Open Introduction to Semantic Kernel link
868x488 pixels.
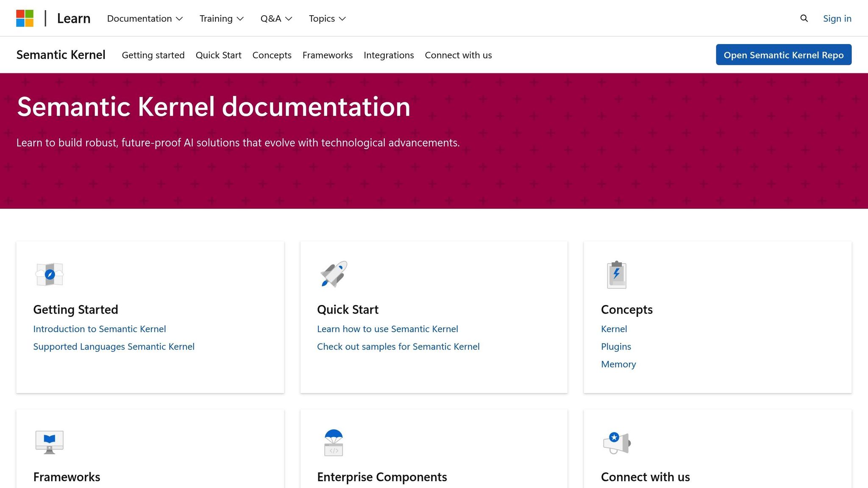[x=99, y=329]
